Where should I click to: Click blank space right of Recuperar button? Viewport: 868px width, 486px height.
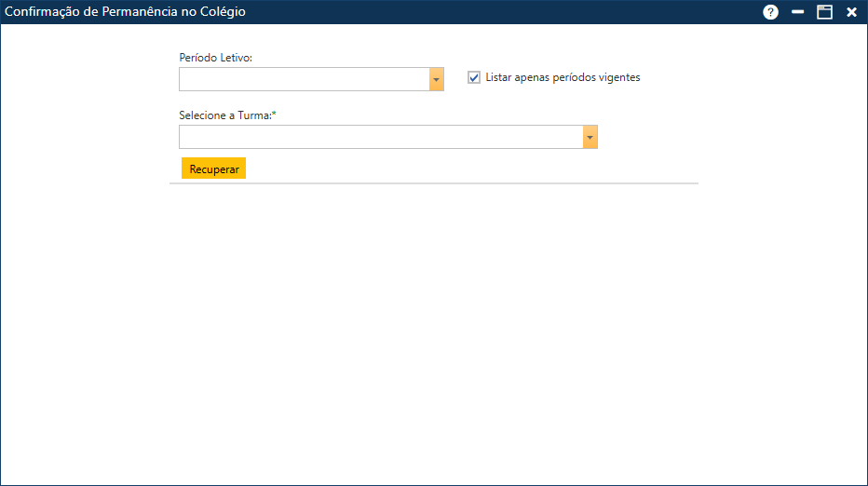[419, 169]
